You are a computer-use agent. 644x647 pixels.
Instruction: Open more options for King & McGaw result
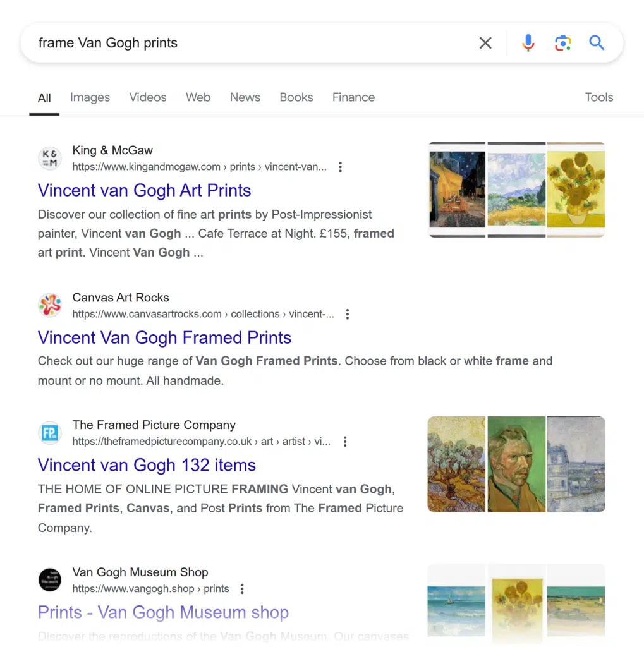(341, 167)
